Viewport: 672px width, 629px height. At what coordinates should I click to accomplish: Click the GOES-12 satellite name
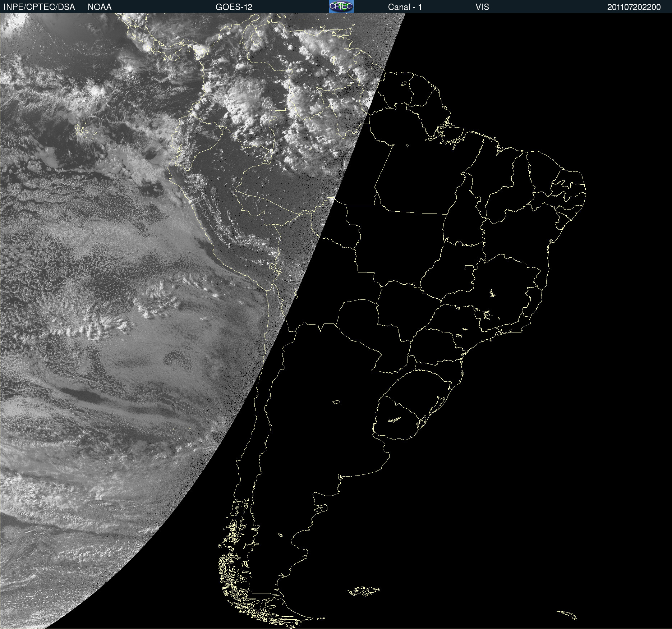(x=234, y=7)
